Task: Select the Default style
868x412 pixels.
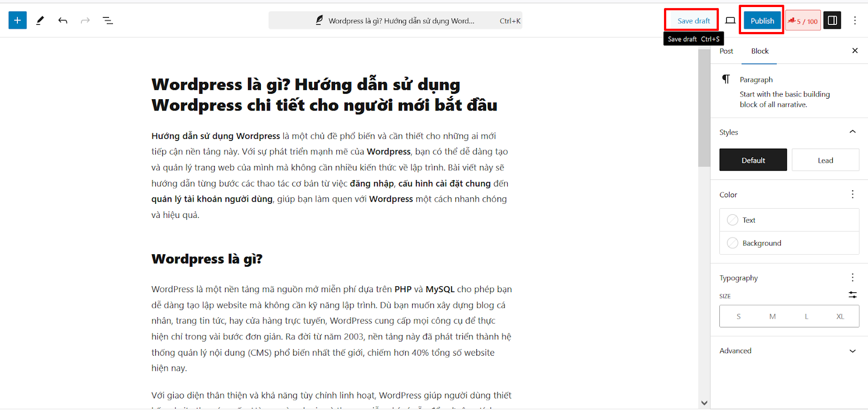Action: pos(753,160)
